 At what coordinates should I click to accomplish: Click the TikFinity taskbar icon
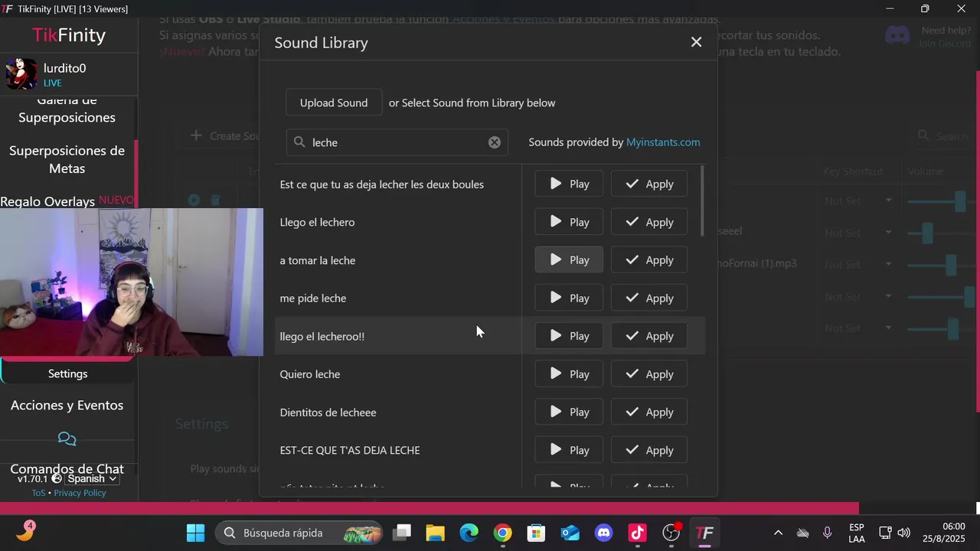704,533
